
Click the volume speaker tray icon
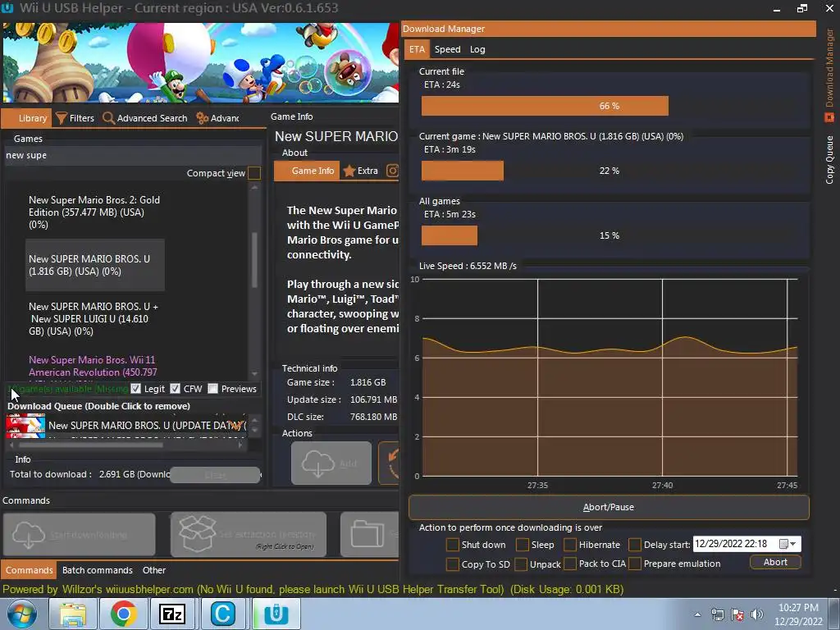(757, 614)
